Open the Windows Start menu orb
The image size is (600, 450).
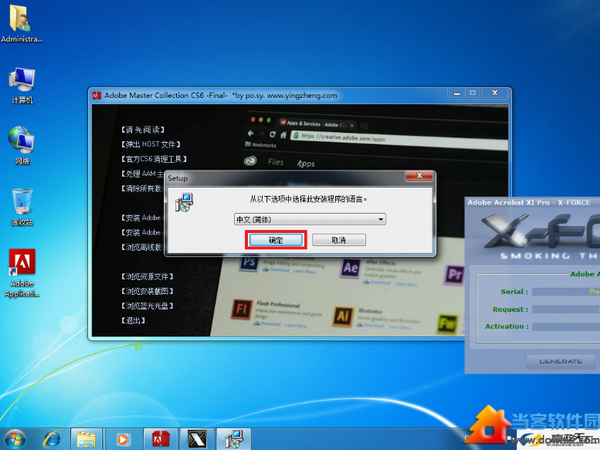click(14, 439)
